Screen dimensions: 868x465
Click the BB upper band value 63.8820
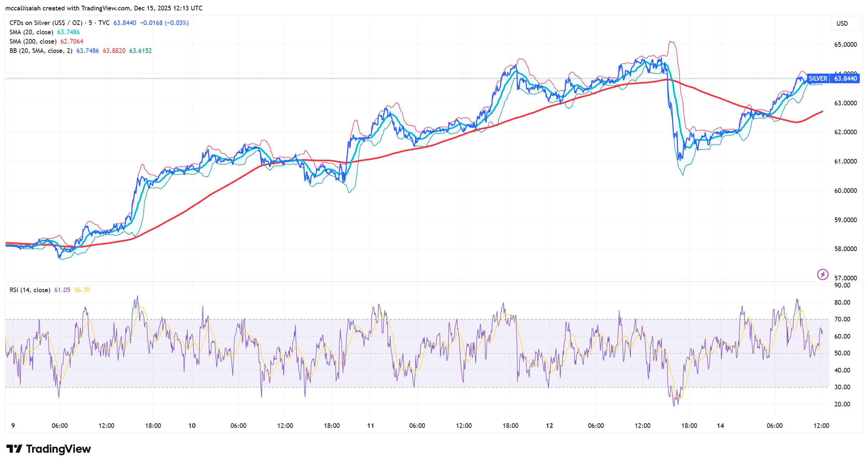(114, 51)
